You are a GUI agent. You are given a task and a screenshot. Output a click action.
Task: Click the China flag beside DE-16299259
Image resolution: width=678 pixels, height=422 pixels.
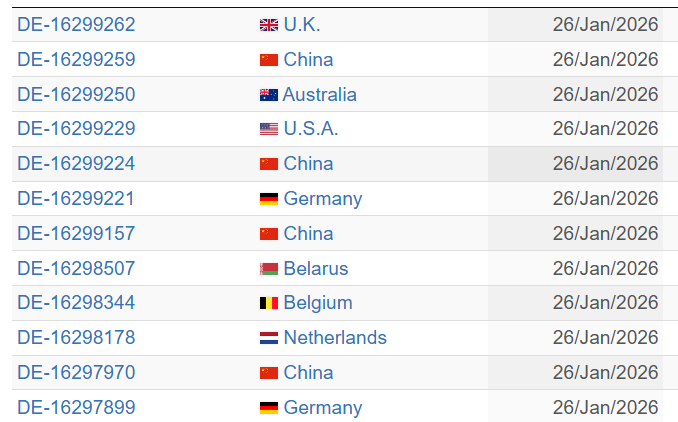click(268, 60)
